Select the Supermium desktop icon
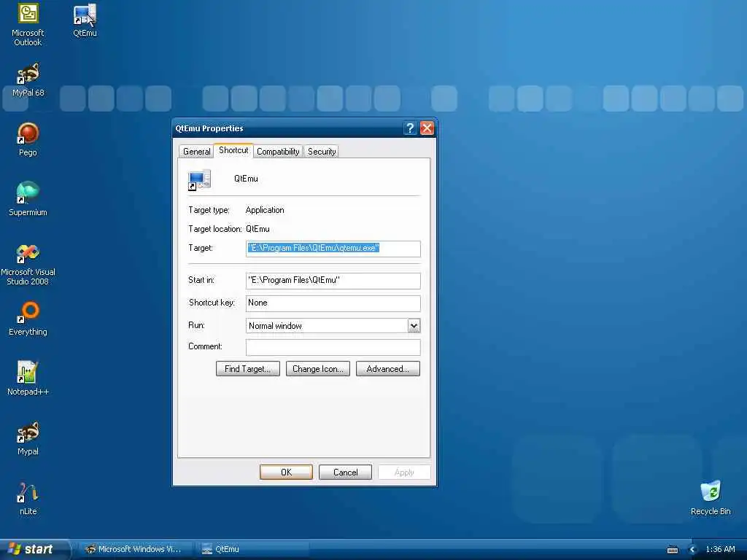747x560 pixels. pyautogui.click(x=28, y=199)
